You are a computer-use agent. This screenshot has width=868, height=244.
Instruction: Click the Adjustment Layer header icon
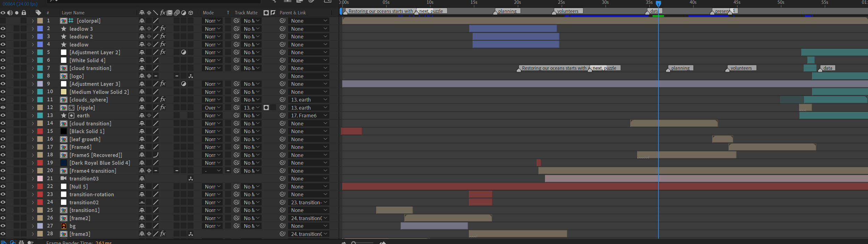[x=184, y=13]
